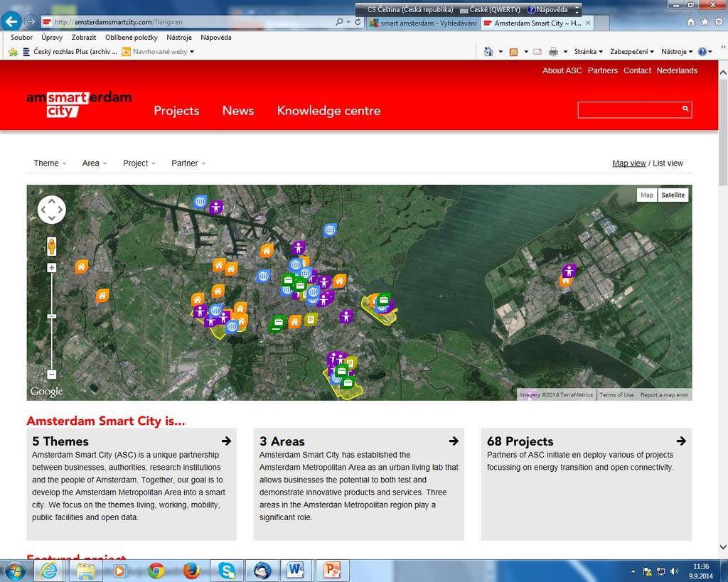Image resolution: width=728 pixels, height=582 pixels.
Task: Open the Knowledge centre navigation item
Action: tap(328, 110)
